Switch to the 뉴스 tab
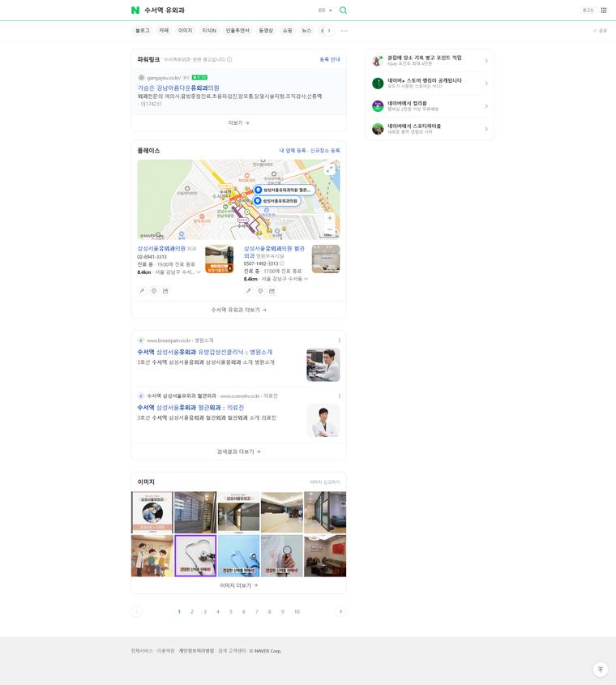This screenshot has height=685, width=616. pos(306,31)
